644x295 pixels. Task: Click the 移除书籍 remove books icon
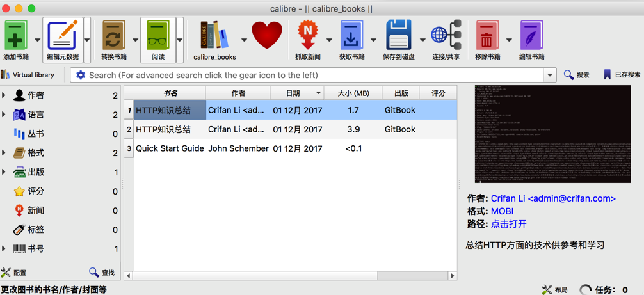487,35
